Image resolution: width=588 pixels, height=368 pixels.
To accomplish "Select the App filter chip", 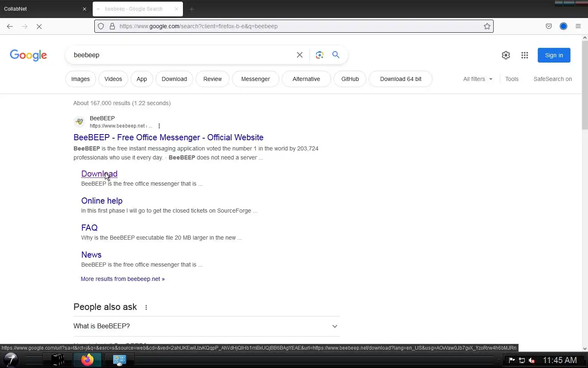I will point(142,79).
